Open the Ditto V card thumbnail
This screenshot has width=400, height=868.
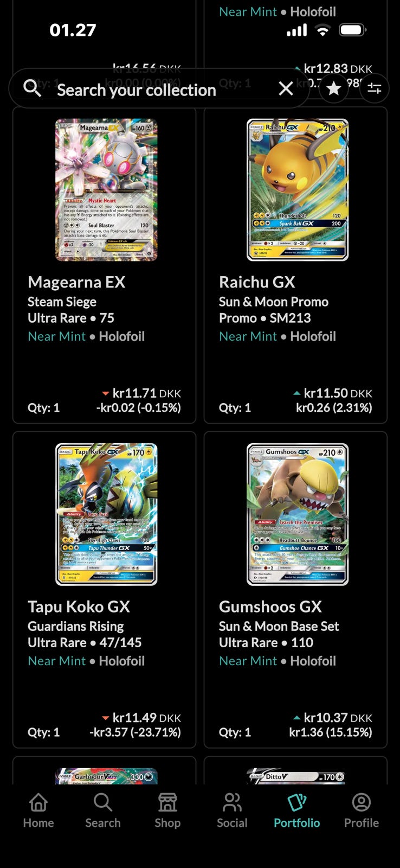(x=298, y=776)
